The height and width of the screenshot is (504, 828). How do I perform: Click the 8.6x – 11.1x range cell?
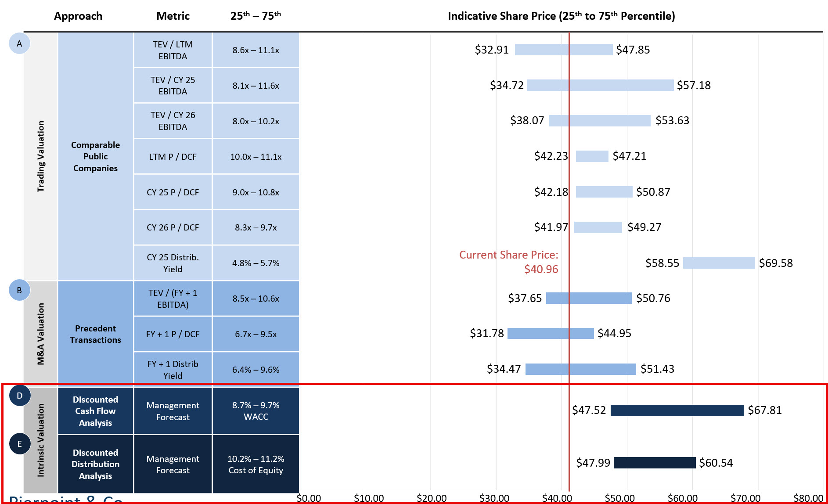[x=256, y=50]
